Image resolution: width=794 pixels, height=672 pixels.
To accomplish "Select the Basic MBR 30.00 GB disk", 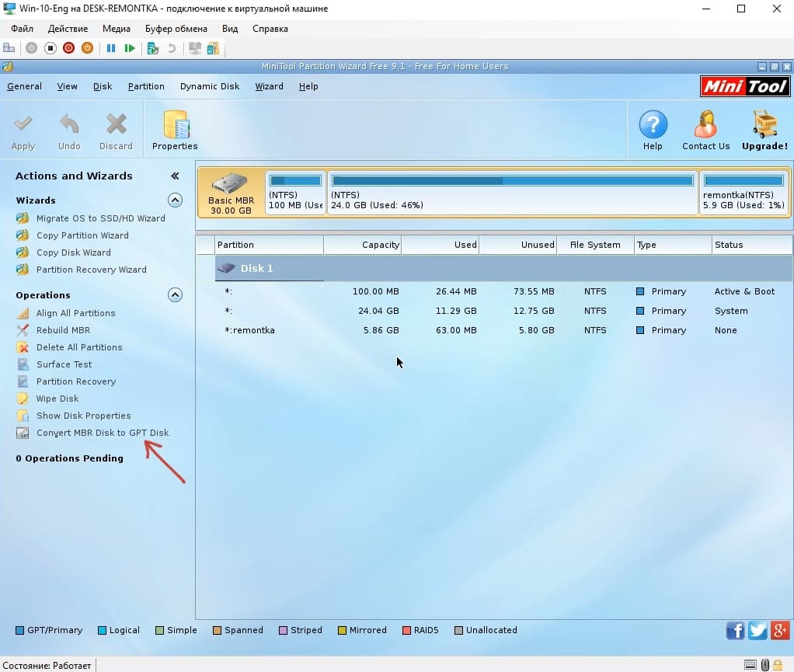I will pyautogui.click(x=231, y=193).
